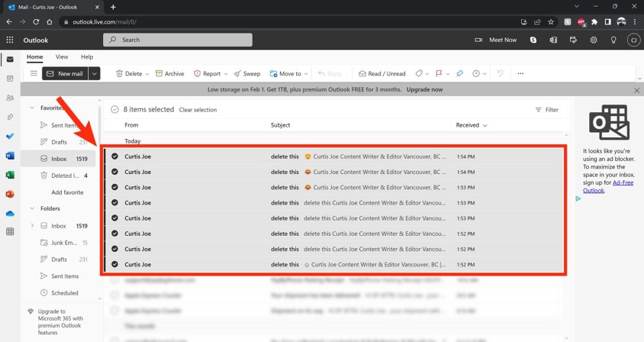Open the app launcher grid icon
This screenshot has width=644, height=342.
point(10,40)
